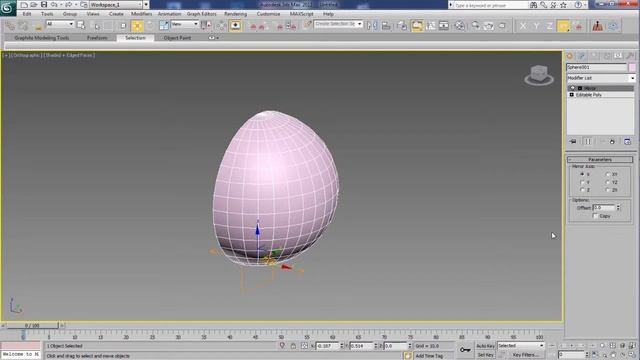Click the Sphere001 object color swatch
Image resolution: width=640 pixels, height=360 pixels.
click(x=632, y=67)
